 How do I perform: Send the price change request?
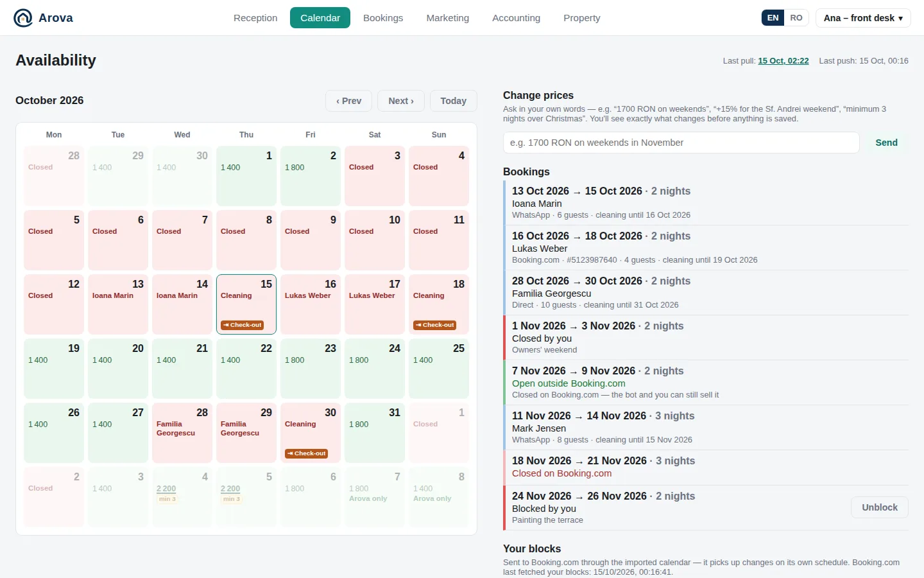[x=886, y=143]
